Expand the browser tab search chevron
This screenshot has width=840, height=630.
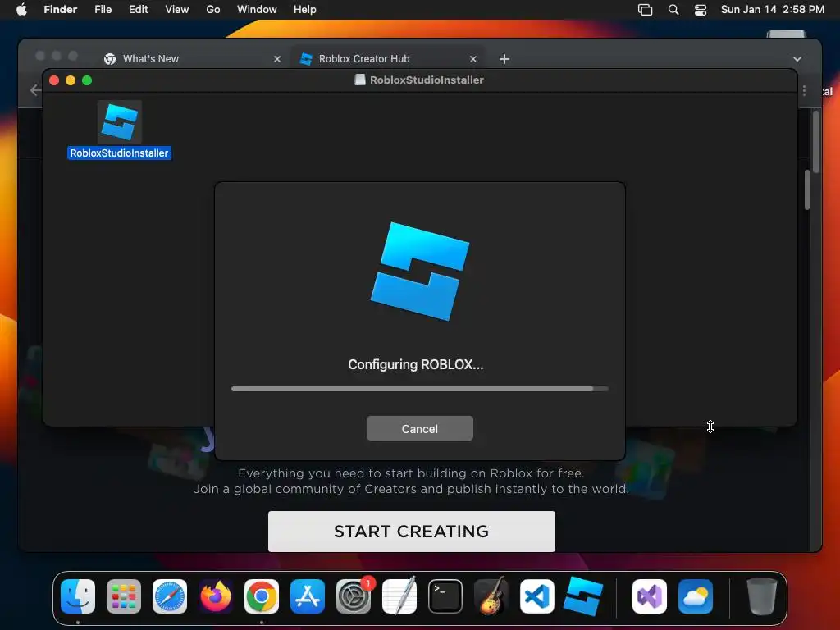[x=797, y=59]
